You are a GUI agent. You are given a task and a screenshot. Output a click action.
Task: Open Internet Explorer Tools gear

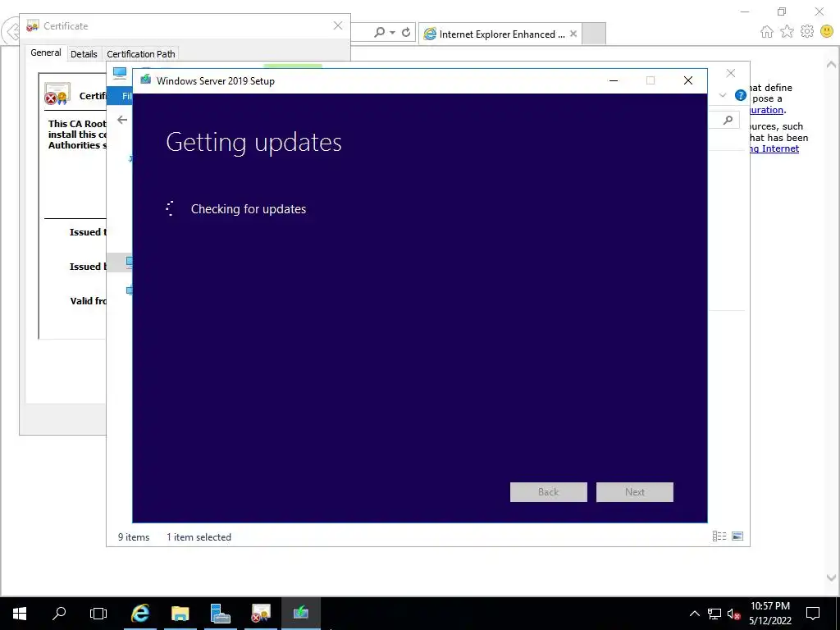click(x=807, y=32)
